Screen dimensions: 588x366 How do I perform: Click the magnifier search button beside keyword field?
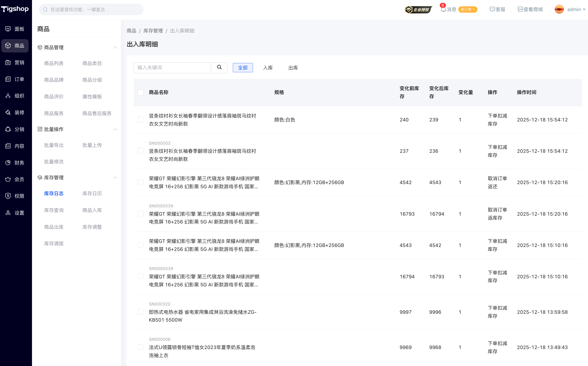219,67
